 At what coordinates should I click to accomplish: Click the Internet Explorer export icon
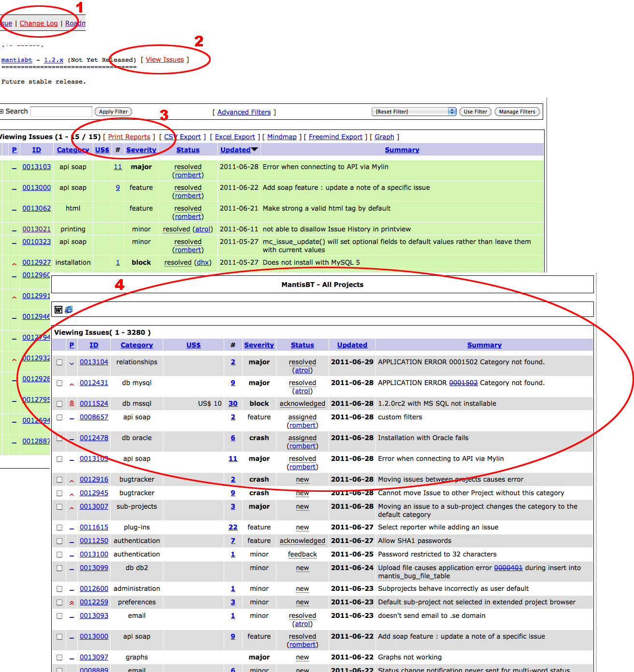[69, 310]
